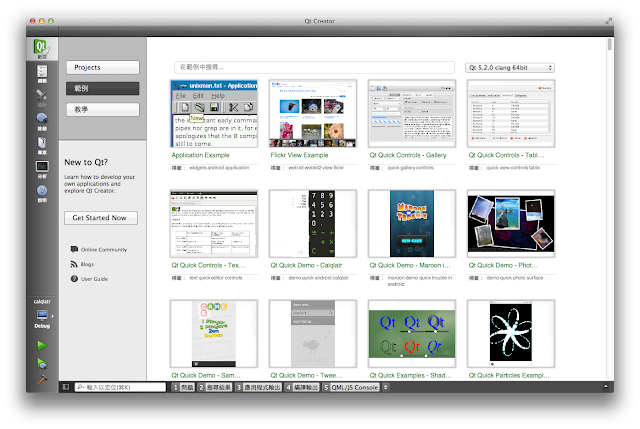640x429 pixels.
Task: Open the Tweet Search demo thumbnail
Action: click(313, 334)
